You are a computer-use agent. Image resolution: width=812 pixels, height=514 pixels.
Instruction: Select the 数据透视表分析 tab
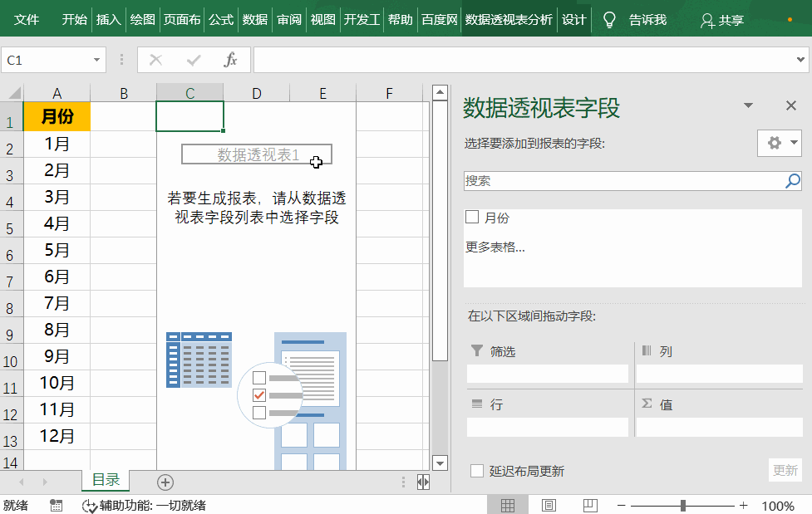click(x=509, y=20)
